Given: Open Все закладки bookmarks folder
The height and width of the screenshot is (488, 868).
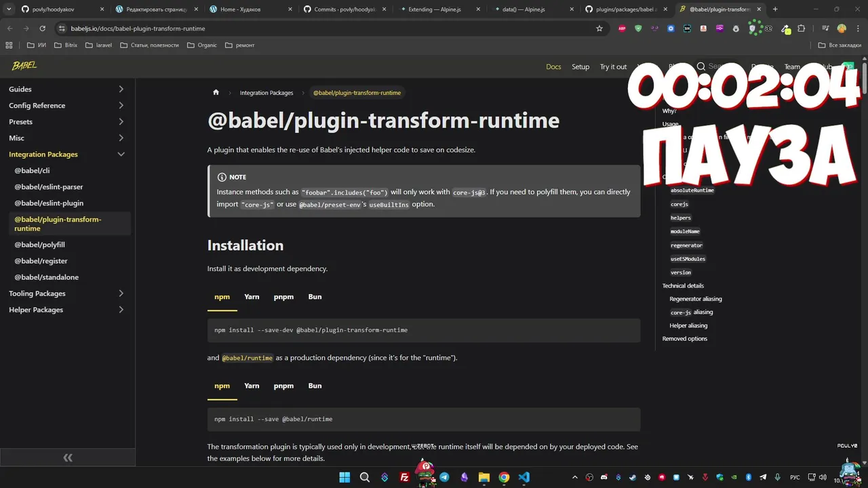Looking at the screenshot, I should pos(840,45).
